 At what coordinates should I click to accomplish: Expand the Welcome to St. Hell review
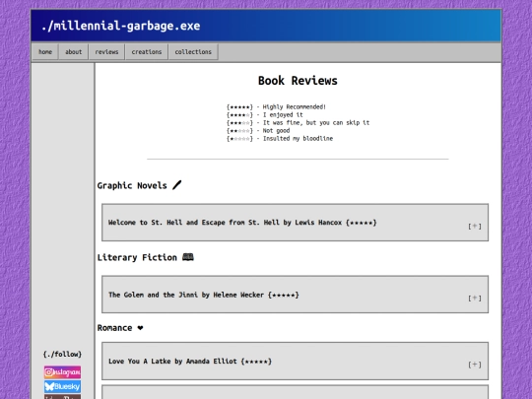pyautogui.click(x=475, y=226)
